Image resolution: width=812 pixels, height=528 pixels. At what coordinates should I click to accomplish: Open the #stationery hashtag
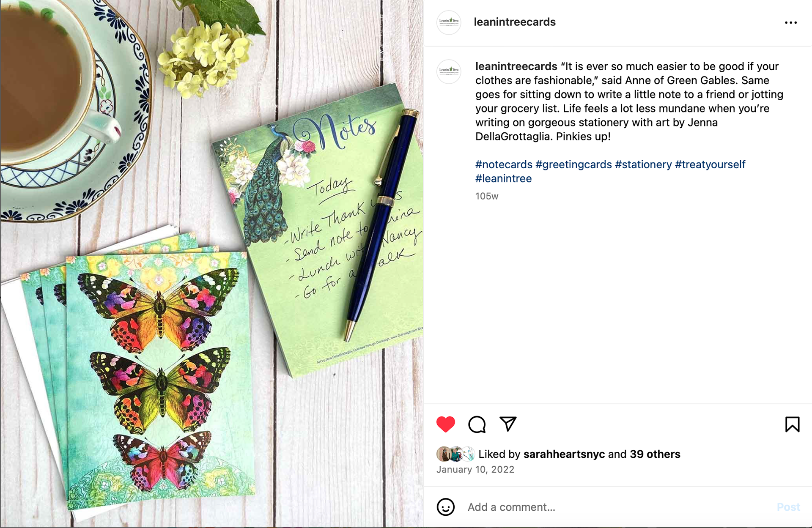[643, 164]
